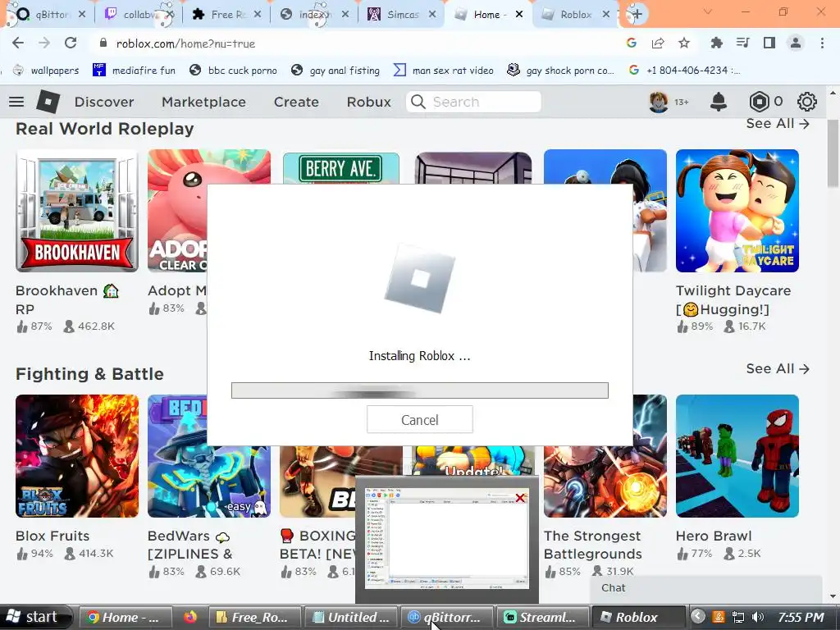Close the qBittorrent preview thumbnail
840x630 pixels.
(x=519, y=498)
